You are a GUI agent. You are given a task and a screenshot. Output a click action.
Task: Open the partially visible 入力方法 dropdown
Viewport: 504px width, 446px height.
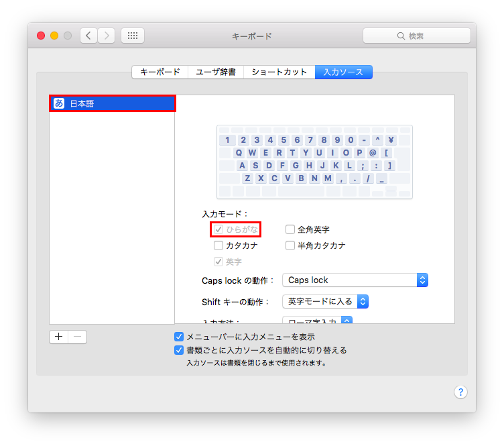[x=318, y=320]
